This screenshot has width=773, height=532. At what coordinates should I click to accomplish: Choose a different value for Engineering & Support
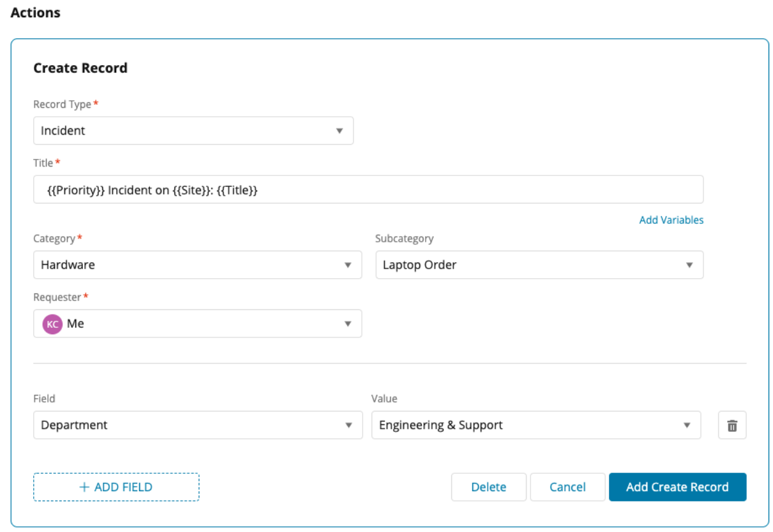[x=535, y=425]
